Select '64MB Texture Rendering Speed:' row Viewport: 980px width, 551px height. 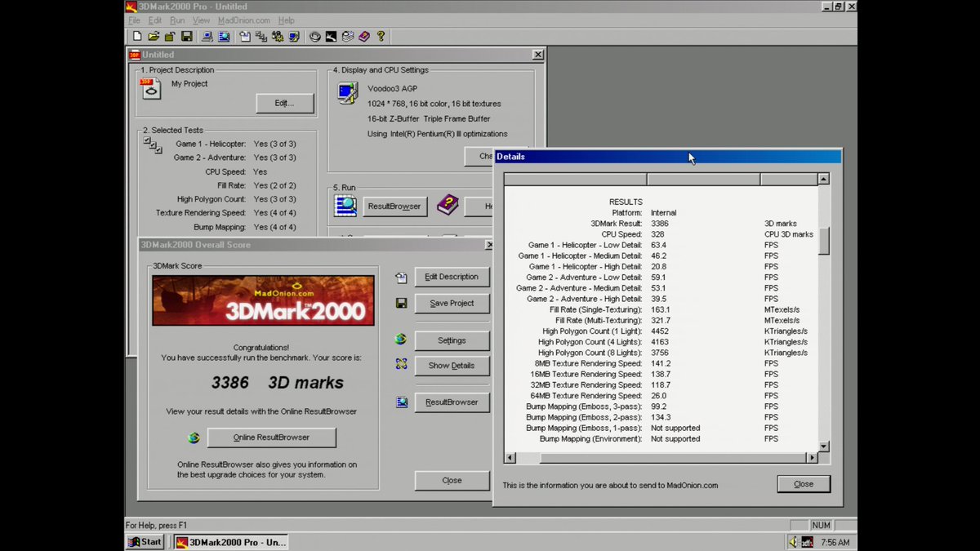(660, 396)
